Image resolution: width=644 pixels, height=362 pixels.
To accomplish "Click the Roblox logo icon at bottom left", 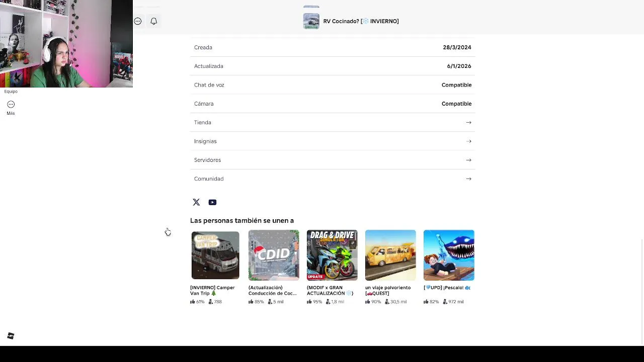I will click(x=11, y=336).
